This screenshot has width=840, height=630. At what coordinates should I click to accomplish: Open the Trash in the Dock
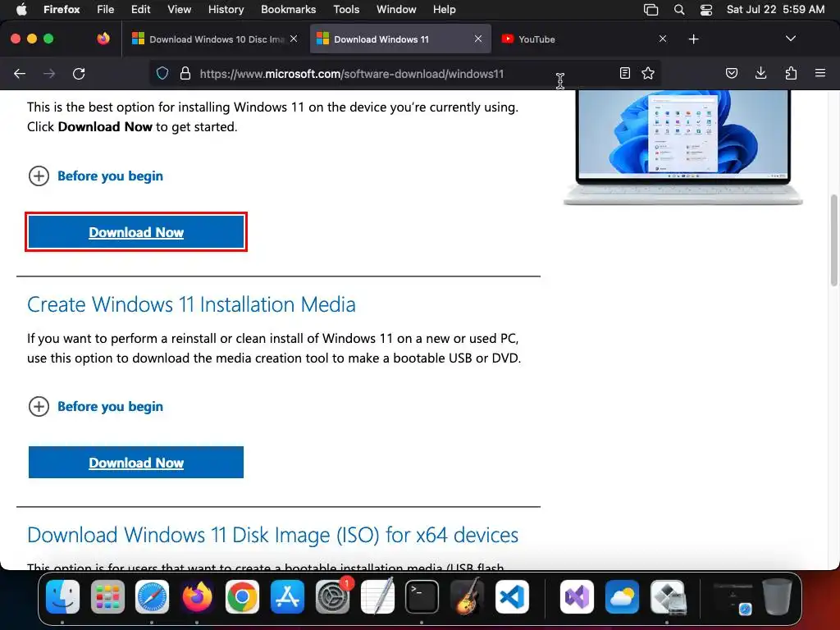tap(778, 596)
